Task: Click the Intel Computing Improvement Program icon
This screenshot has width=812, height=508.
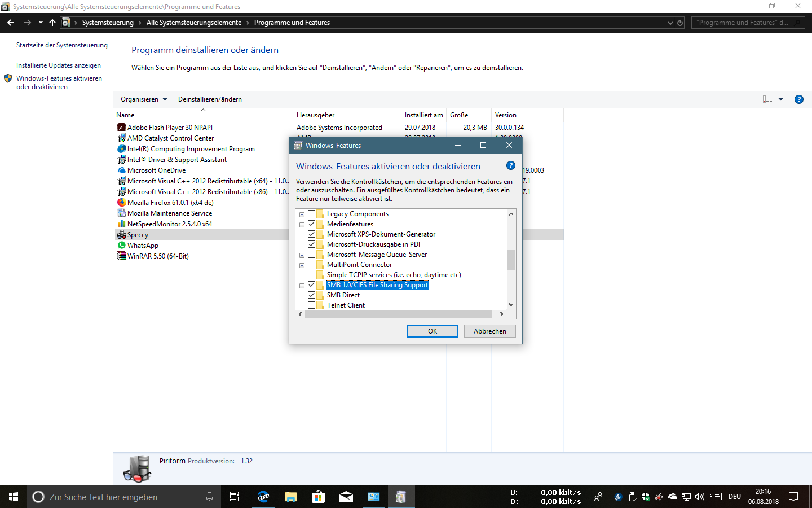Action: (121, 149)
